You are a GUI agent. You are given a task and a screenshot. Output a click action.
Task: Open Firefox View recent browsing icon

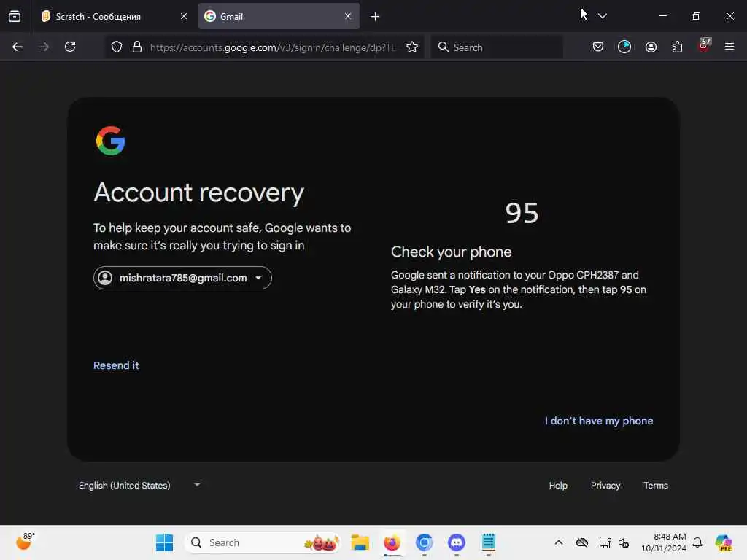15,16
